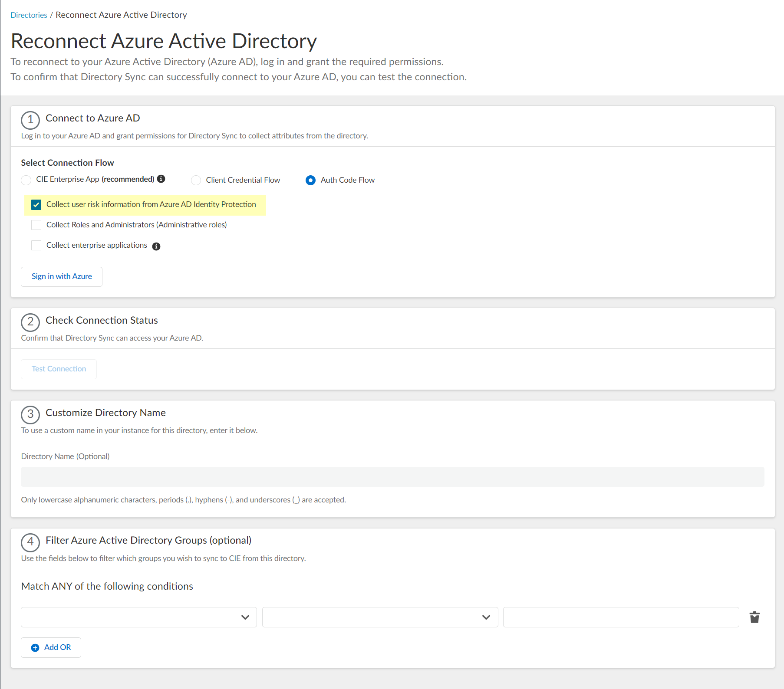
Task: Open first filter condition dropdown
Action: [139, 617]
